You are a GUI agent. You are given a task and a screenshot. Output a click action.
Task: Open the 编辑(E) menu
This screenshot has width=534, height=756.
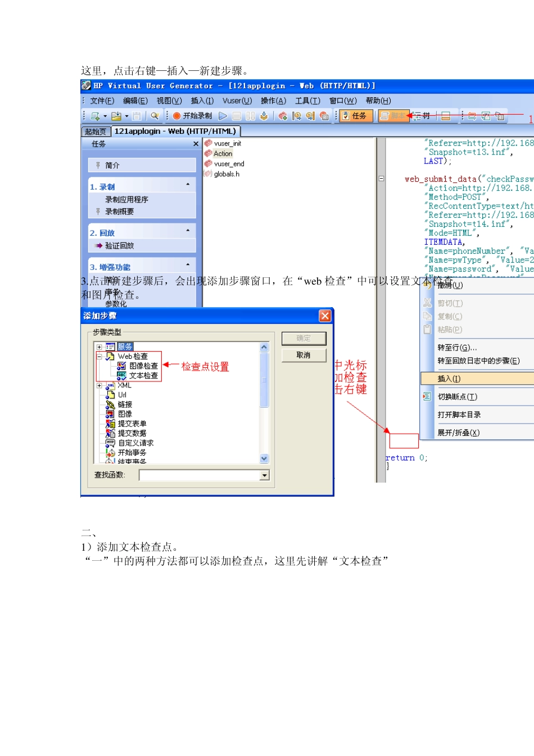pyautogui.click(x=135, y=101)
